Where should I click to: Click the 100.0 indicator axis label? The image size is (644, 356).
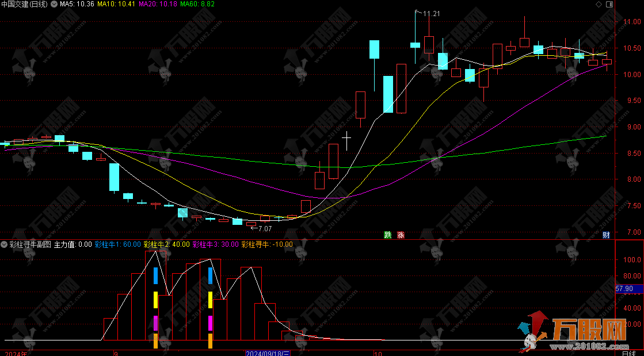(x=632, y=259)
